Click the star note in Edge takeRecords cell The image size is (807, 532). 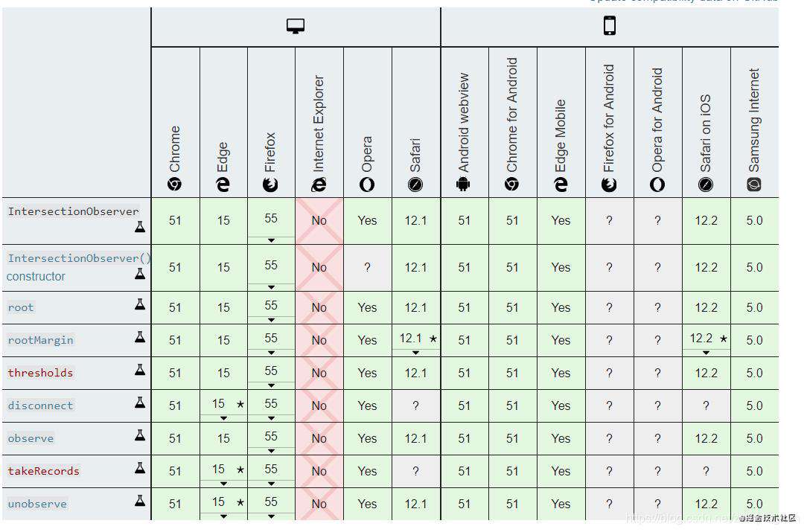(x=240, y=469)
